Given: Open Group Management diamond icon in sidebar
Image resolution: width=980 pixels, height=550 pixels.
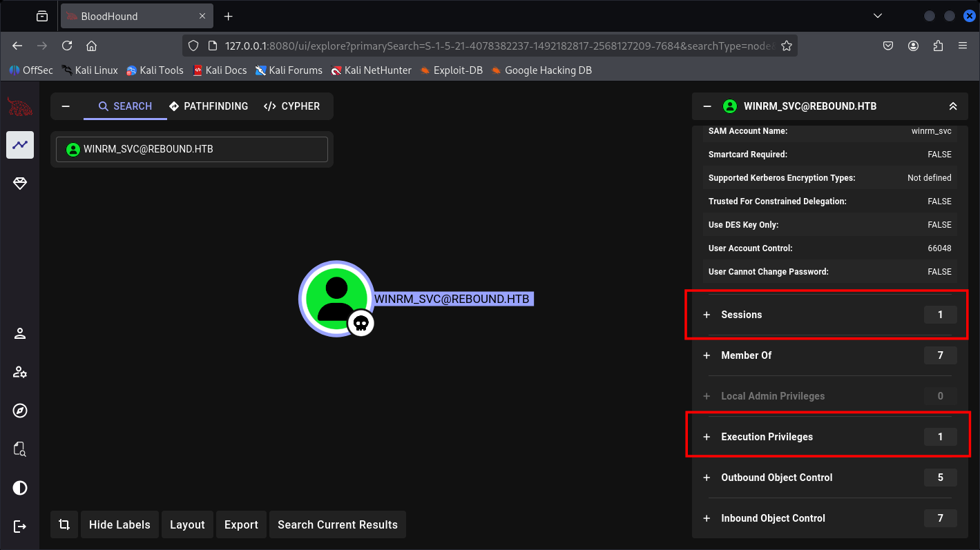Looking at the screenshot, I should point(20,184).
